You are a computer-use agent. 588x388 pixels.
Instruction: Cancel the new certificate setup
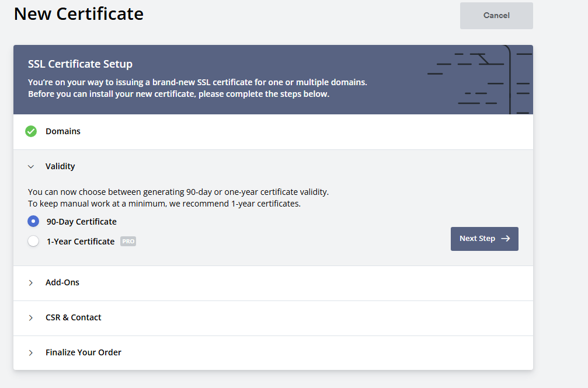[x=496, y=16]
